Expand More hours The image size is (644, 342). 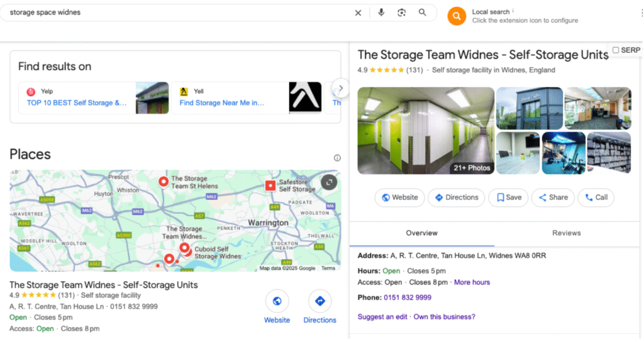472,282
